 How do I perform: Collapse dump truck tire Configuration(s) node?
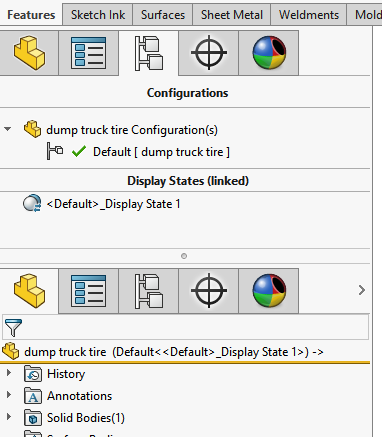[8, 129]
